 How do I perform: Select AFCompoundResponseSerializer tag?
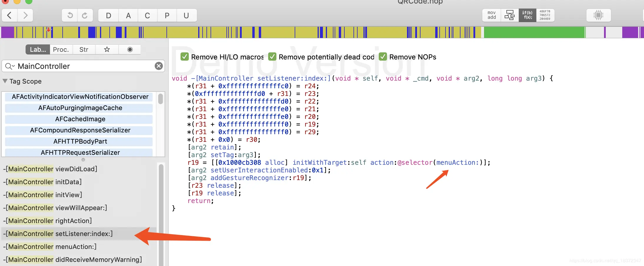79,130
